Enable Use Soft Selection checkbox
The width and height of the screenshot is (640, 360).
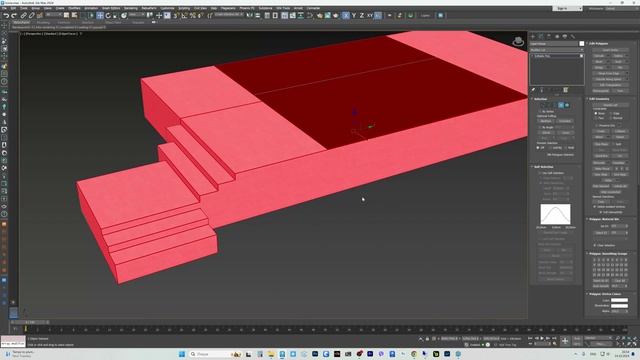[540, 173]
